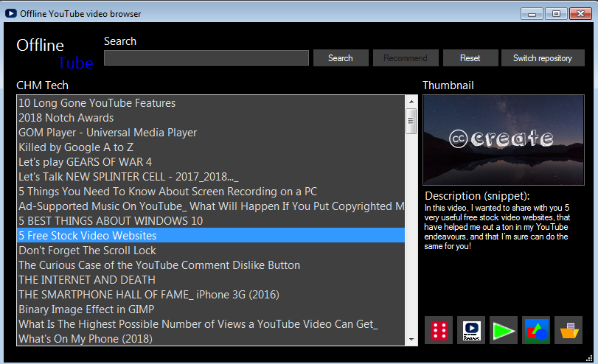Open the orange folder icon
The height and width of the screenshot is (364, 598).
[569, 330]
